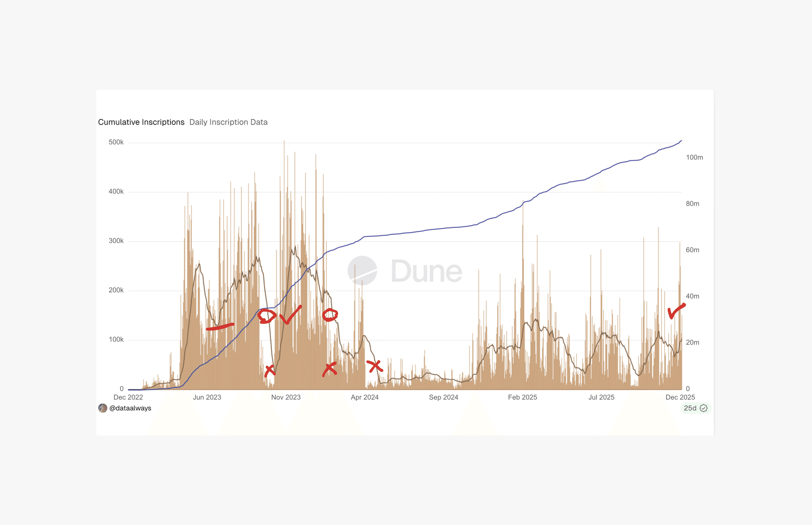Click the 500k left axis label

pos(116,142)
